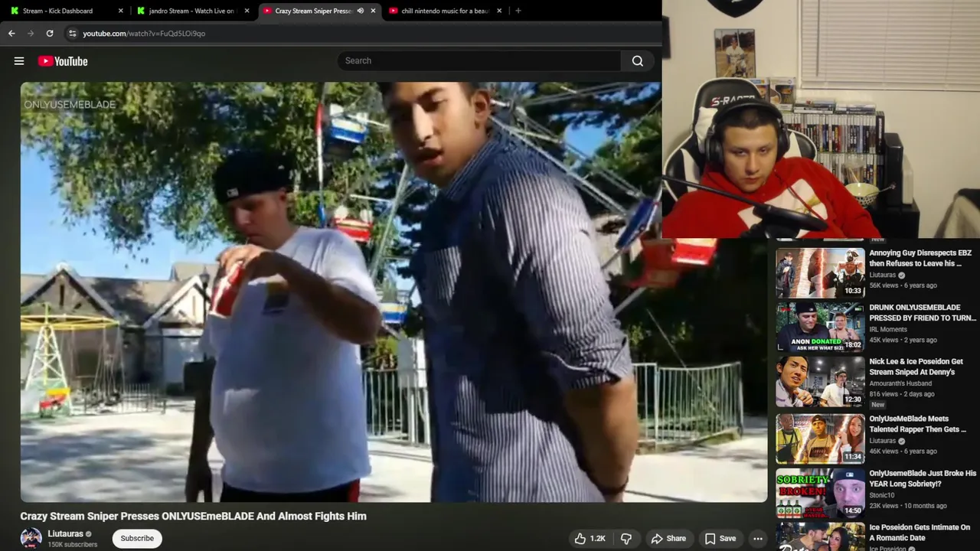This screenshot has width=980, height=551.
Task: Close the jandro Stream tab
Action: pyautogui.click(x=247, y=11)
